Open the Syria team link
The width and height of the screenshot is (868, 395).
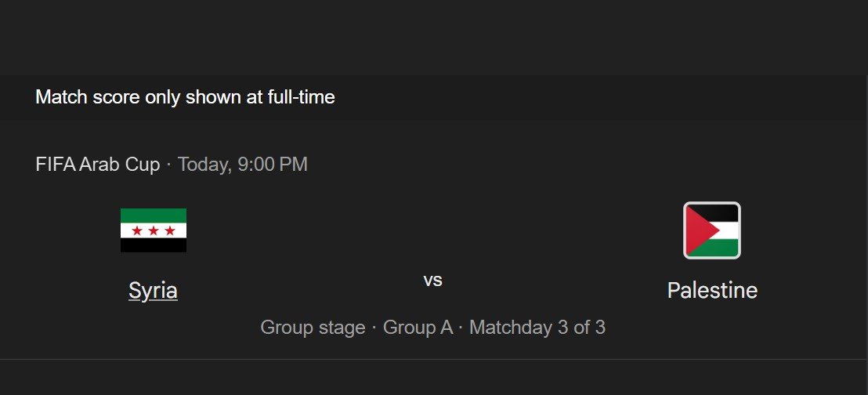pos(153,291)
